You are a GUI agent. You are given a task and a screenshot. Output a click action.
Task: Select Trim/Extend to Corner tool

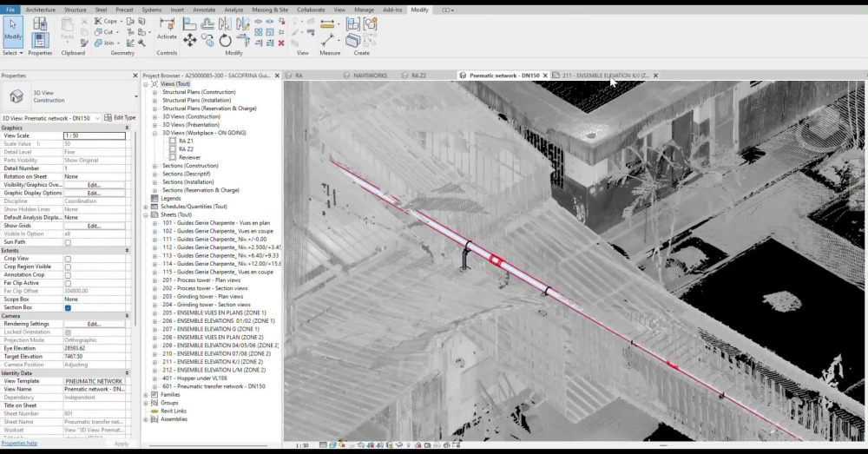tap(242, 40)
